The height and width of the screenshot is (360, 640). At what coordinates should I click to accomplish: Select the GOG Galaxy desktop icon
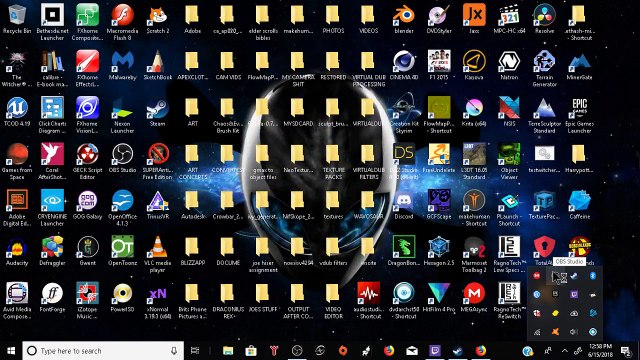pyautogui.click(x=87, y=205)
